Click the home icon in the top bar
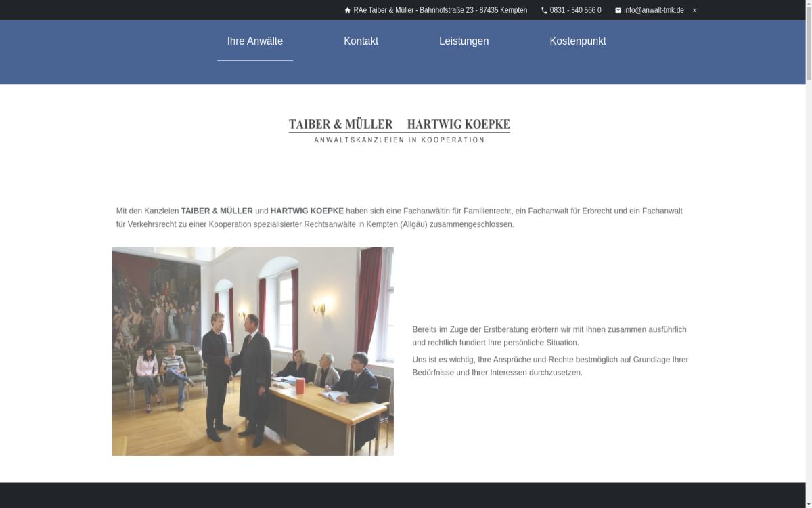 coord(347,10)
